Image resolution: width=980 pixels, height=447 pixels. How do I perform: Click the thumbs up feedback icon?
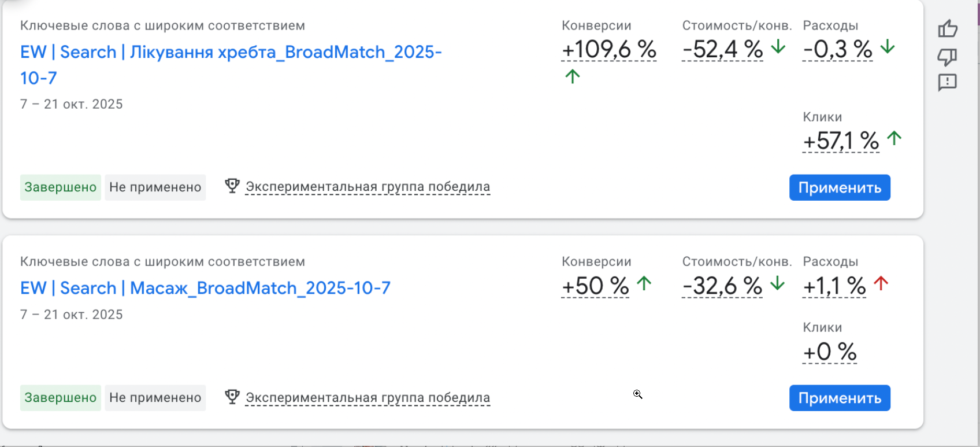pyautogui.click(x=948, y=28)
